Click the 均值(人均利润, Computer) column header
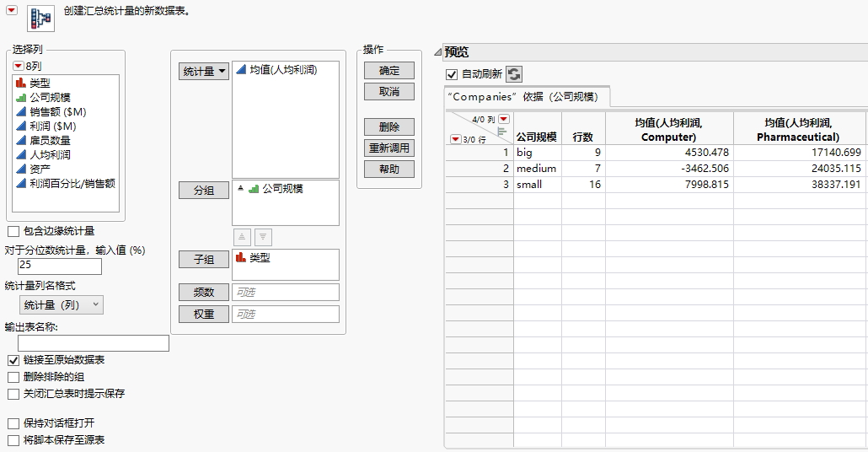The image size is (868, 452). pyautogui.click(x=669, y=130)
